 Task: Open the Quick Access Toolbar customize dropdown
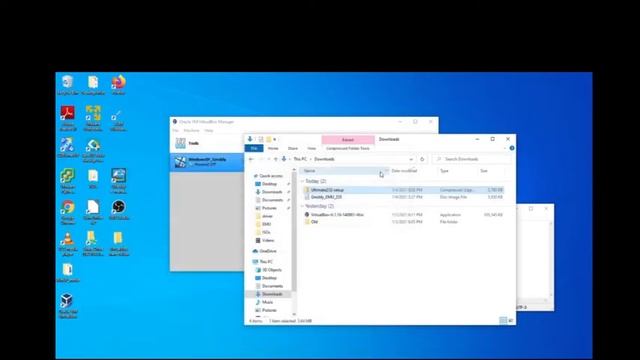pos(275,140)
